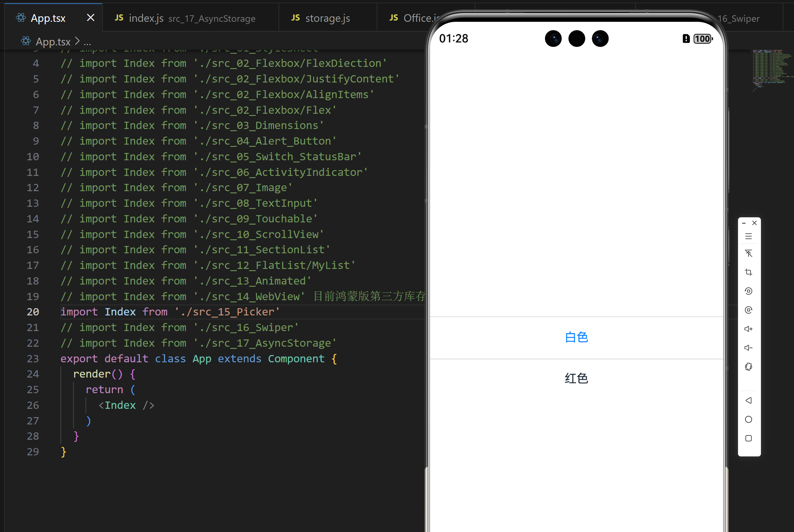
Task: Click the './src_07_Image' path
Action: point(242,188)
